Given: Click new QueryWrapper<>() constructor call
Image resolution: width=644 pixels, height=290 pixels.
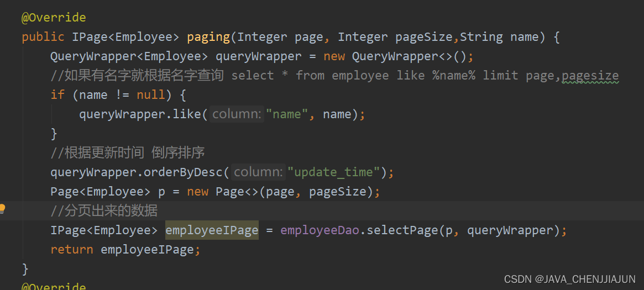Looking at the screenshot, I should coord(395,56).
